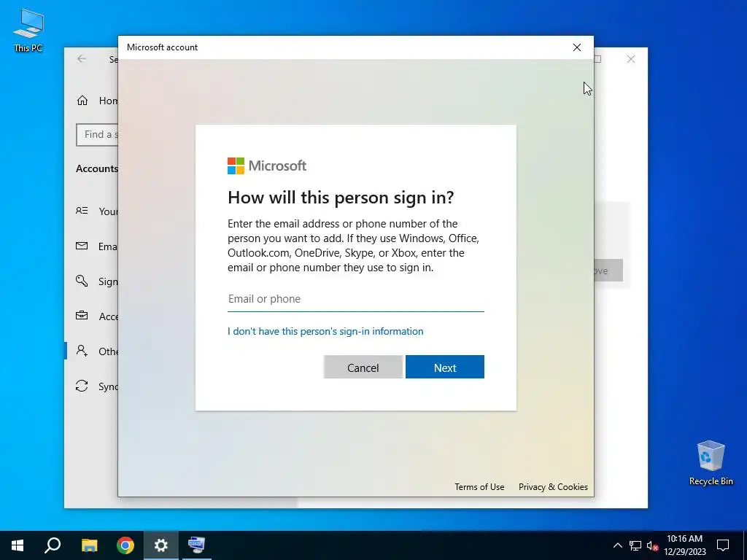The height and width of the screenshot is (560, 747).
Task: Select the Other users person icon
Action: pyautogui.click(x=82, y=351)
